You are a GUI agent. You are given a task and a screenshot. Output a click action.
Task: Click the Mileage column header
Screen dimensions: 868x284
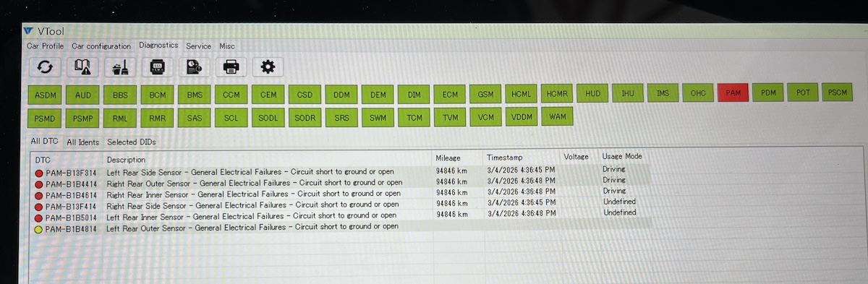448,157
